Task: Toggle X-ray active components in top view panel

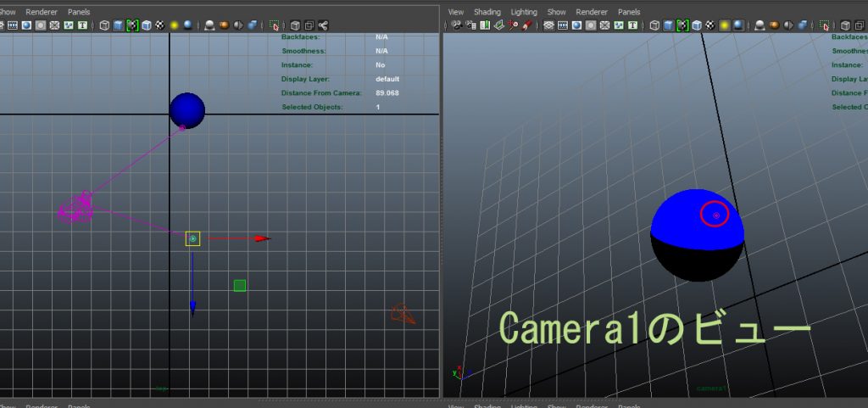Action: (x=309, y=25)
